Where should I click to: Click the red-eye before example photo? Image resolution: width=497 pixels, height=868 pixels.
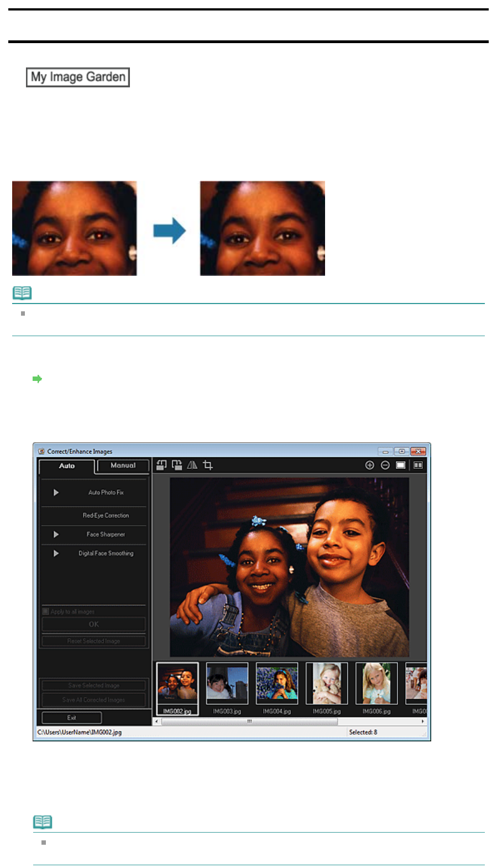tap(75, 228)
